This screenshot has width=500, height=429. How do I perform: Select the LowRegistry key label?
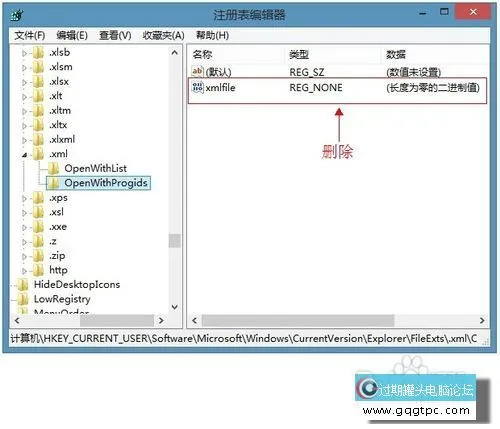pos(62,299)
